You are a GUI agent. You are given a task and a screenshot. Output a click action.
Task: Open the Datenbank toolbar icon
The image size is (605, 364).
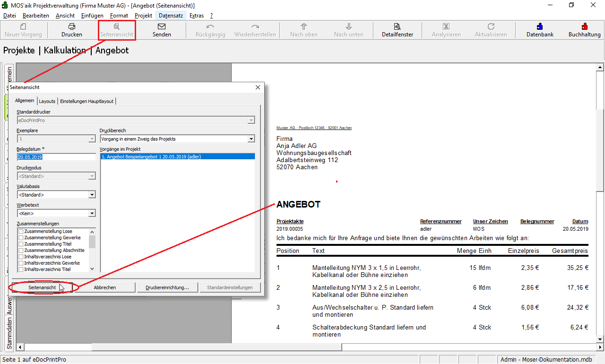(x=540, y=26)
